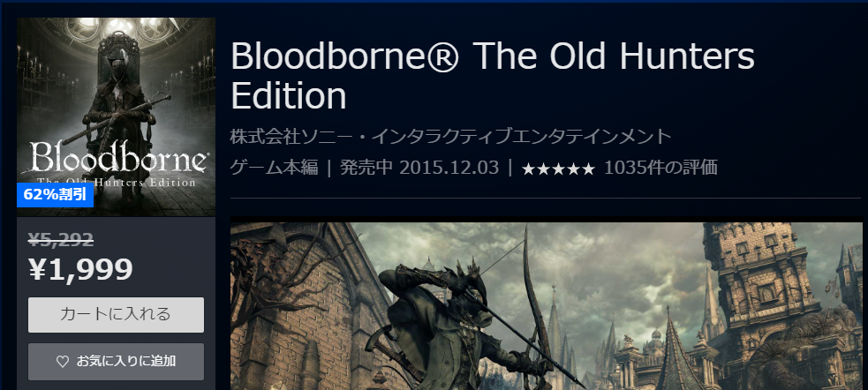Add game to favorites with お気に入りに追加

click(117, 361)
